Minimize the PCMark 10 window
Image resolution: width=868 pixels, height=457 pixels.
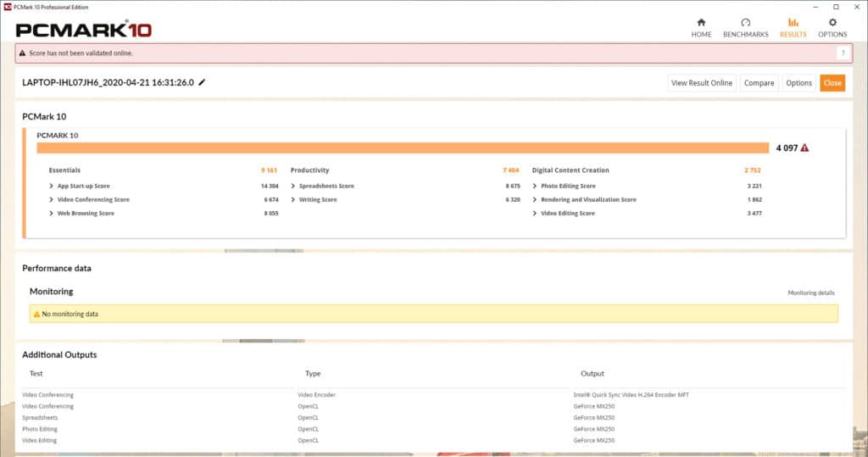(x=815, y=7)
